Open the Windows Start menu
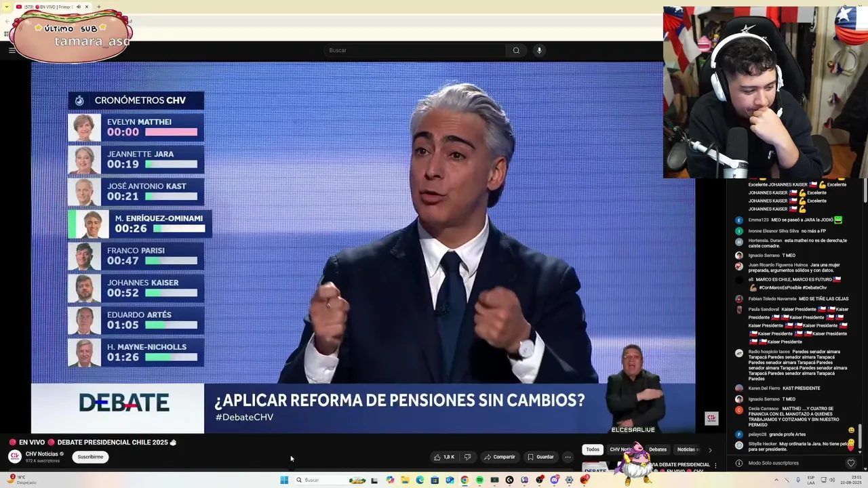This screenshot has height=488, width=868. 284,480
